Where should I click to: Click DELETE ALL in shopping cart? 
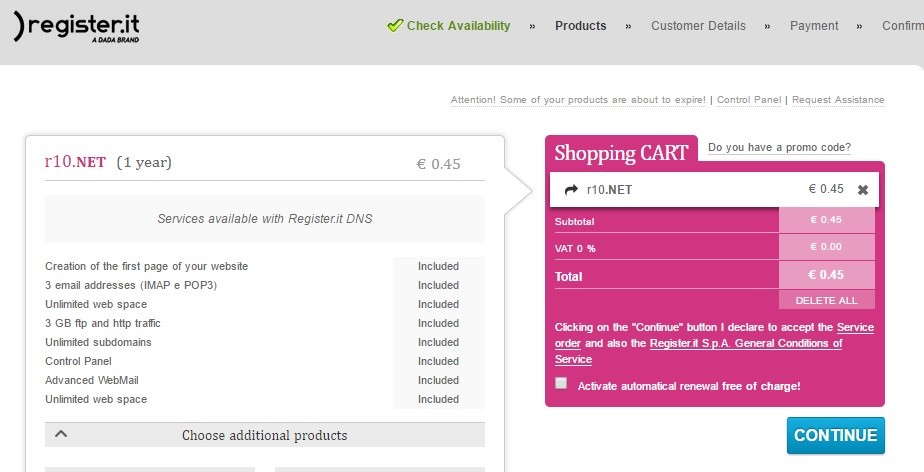click(826, 301)
